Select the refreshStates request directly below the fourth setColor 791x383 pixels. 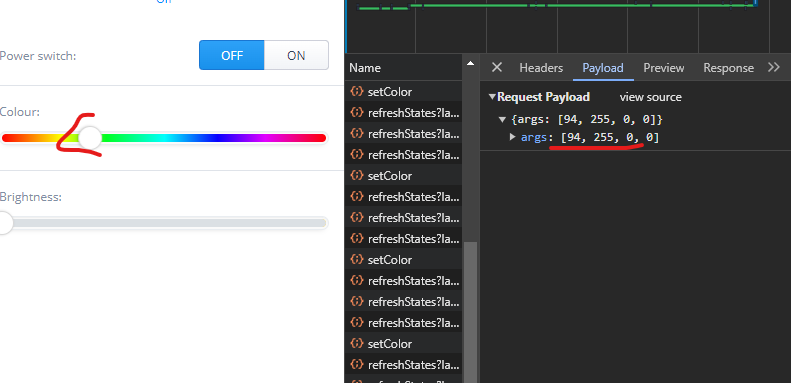(x=403, y=364)
